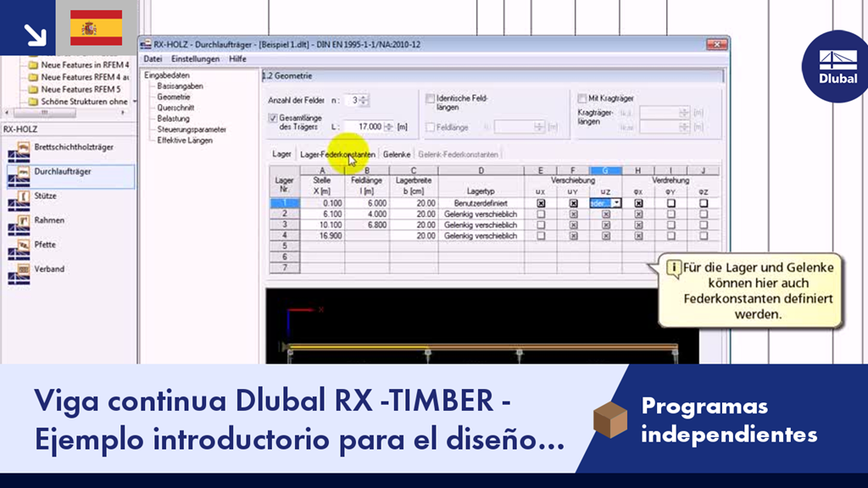Select row header 3 in Lager table
The image size is (868, 488).
(x=285, y=225)
